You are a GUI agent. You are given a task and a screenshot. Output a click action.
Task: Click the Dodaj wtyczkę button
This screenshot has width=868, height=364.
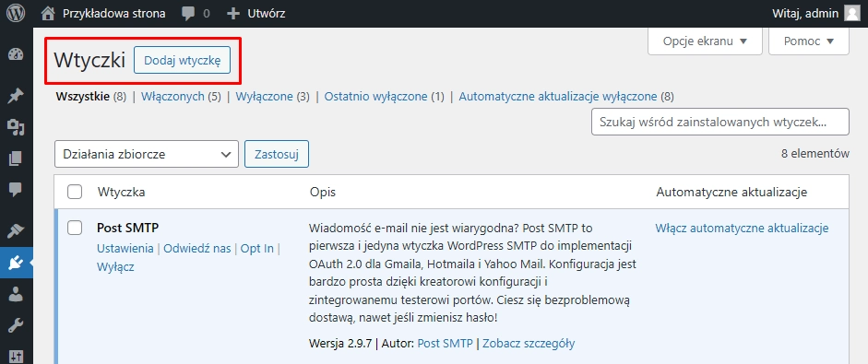(x=182, y=60)
